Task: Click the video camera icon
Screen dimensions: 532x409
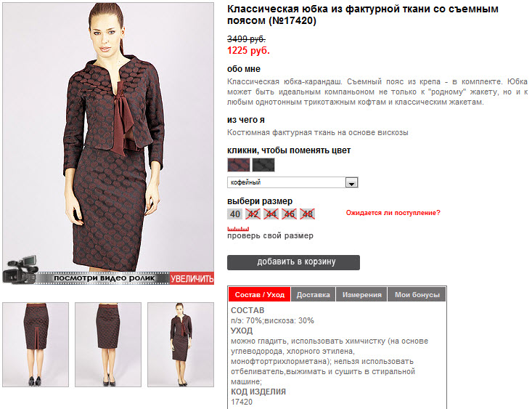Action: click(20, 270)
